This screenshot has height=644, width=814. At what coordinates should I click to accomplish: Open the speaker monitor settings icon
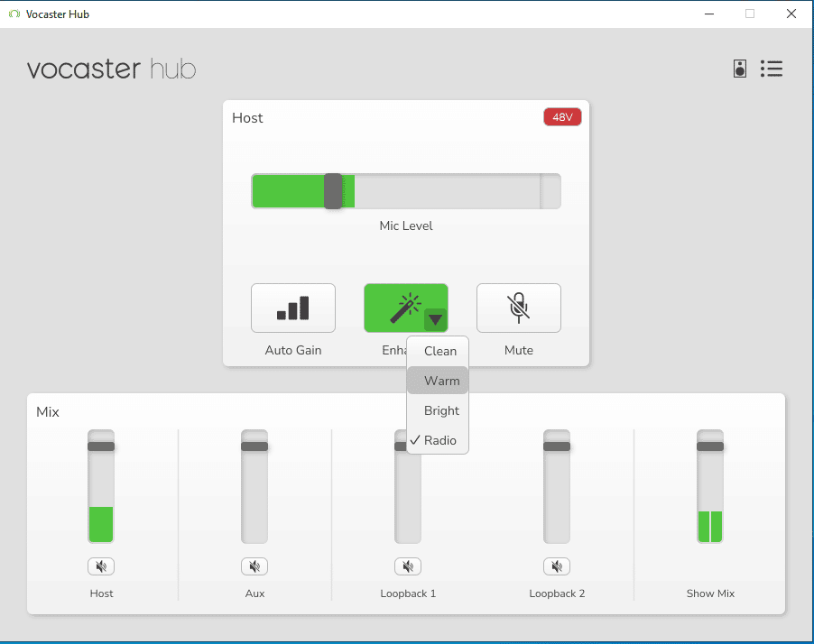(740, 69)
